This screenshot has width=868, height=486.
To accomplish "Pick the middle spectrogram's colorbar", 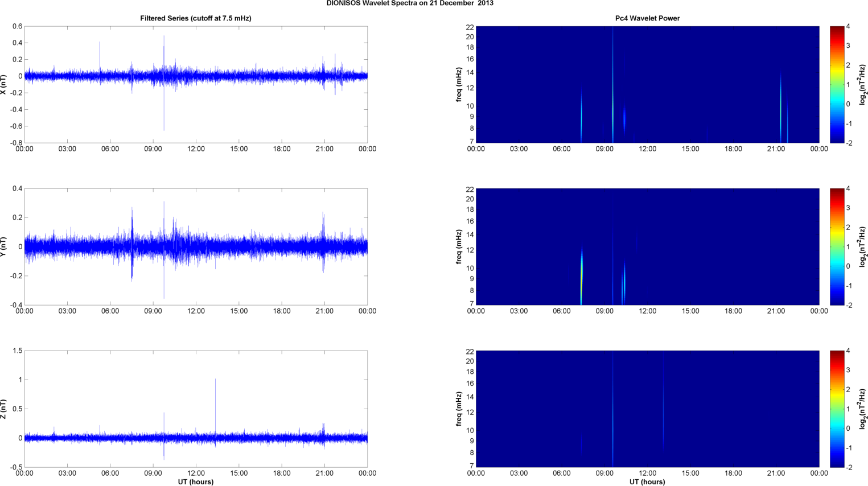I will 837,246.
